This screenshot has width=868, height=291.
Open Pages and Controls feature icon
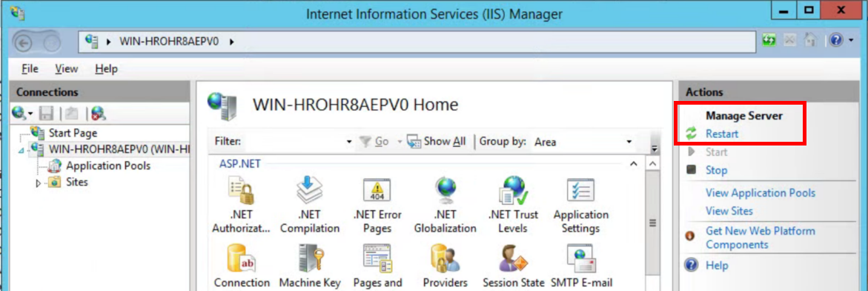coord(377,267)
